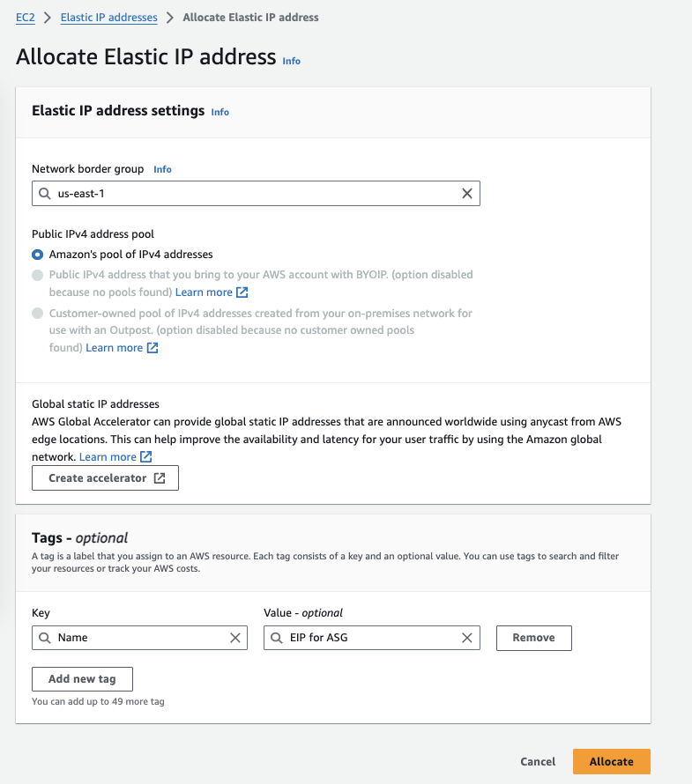Screen dimensions: 692x784
Task: Remove the Name tag
Action: (x=533, y=638)
